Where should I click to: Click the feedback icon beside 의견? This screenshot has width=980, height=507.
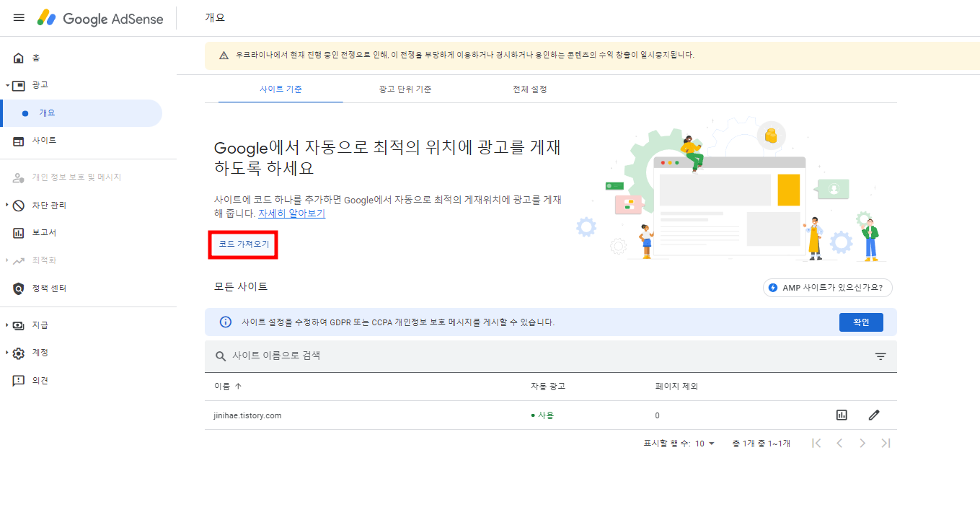(19, 381)
